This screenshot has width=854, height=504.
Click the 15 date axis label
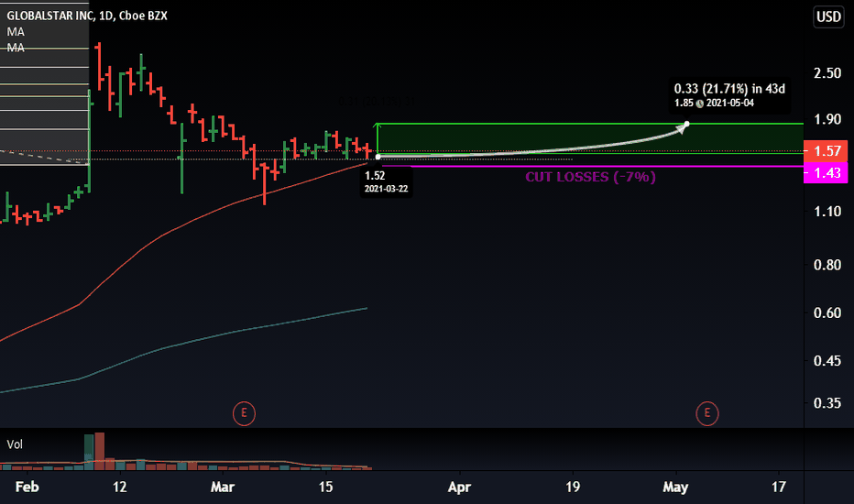coord(325,487)
